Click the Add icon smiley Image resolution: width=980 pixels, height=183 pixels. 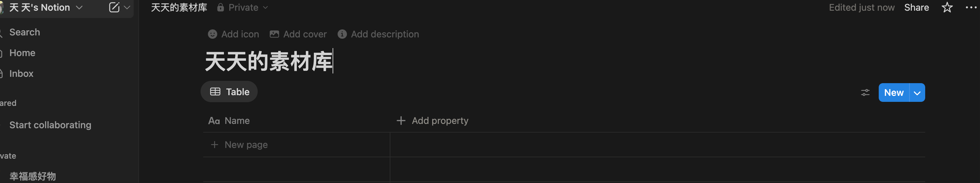click(212, 34)
